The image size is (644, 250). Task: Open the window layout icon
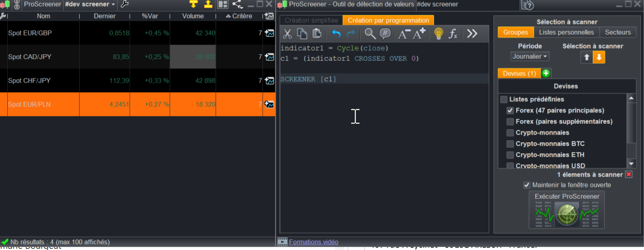click(223, 5)
